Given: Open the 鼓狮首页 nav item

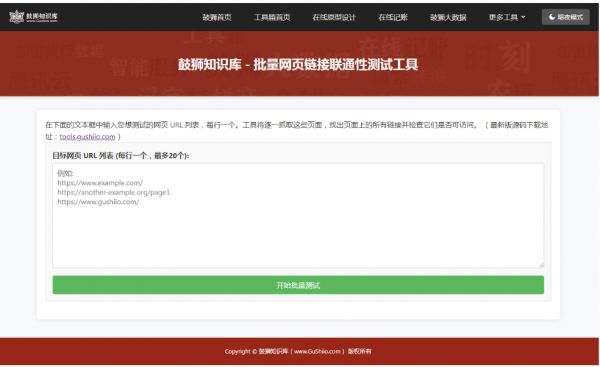Looking at the screenshot, I should pyautogui.click(x=217, y=17).
